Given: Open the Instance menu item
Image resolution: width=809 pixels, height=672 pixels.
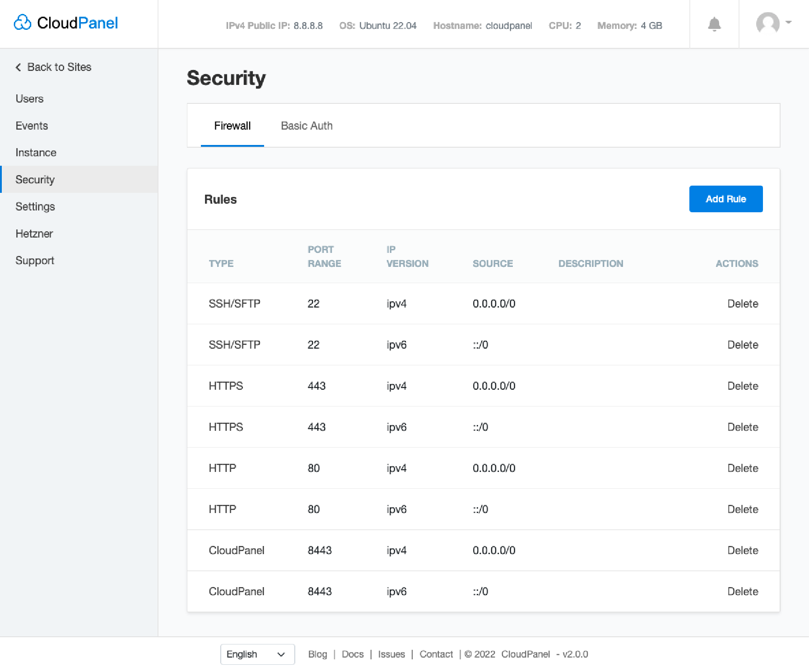Looking at the screenshot, I should point(36,153).
